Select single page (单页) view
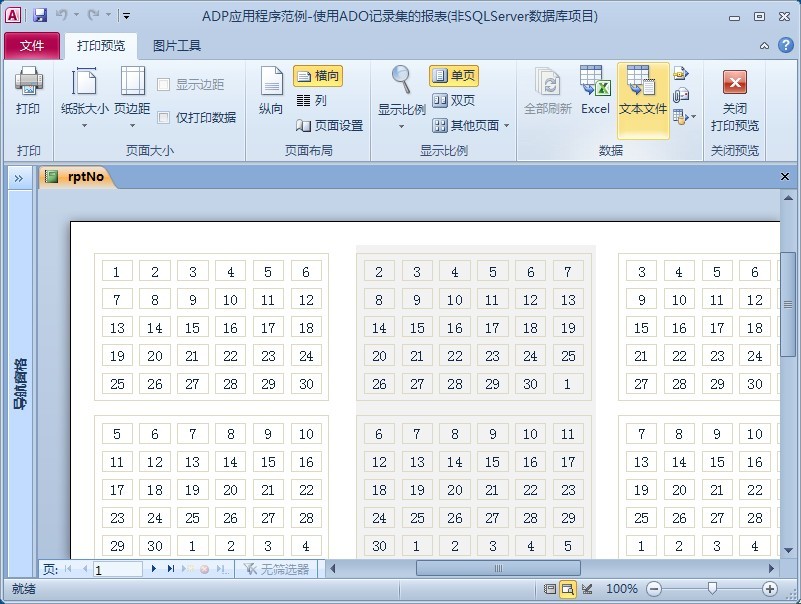The image size is (801, 604). click(x=454, y=76)
